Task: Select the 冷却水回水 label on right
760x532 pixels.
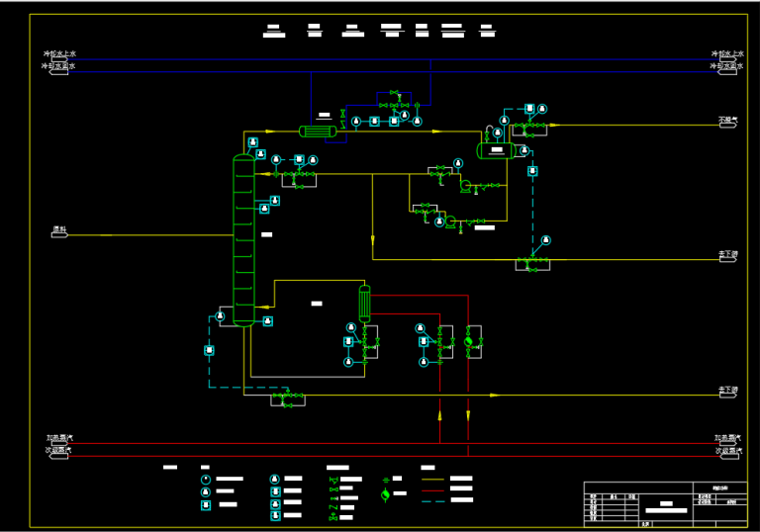Action: pos(727,66)
